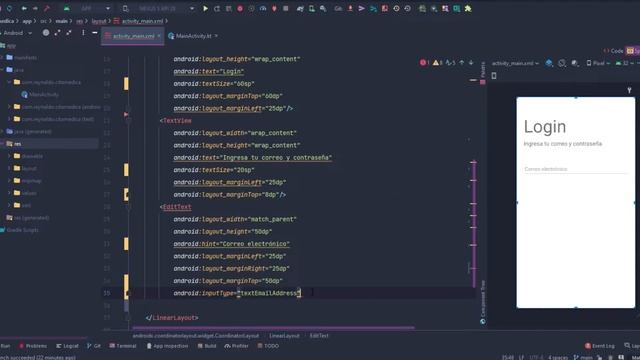
Task: Click the back navigation arrow in toolbar
Action: [24, 8]
